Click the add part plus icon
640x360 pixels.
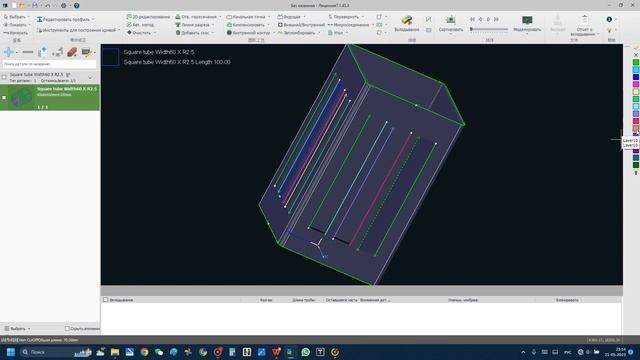click(8, 52)
